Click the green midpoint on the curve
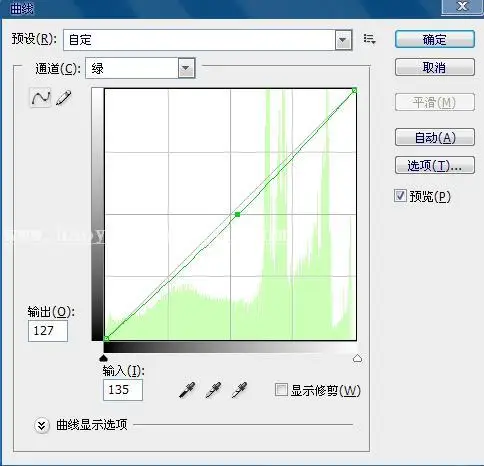 [237, 214]
